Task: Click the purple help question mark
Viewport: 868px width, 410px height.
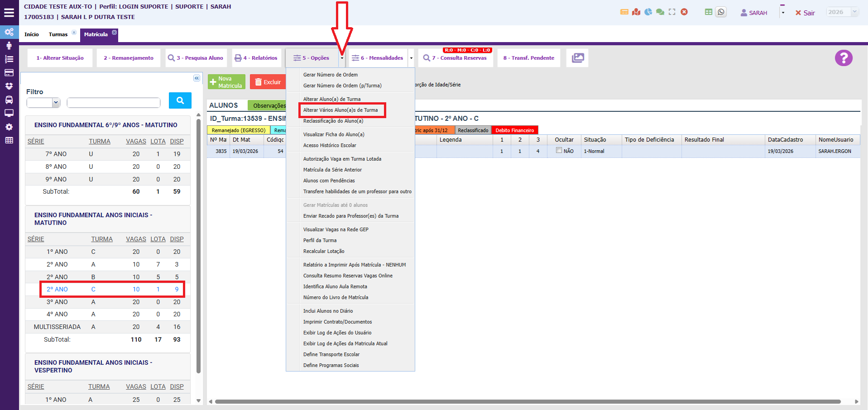Action: click(843, 58)
